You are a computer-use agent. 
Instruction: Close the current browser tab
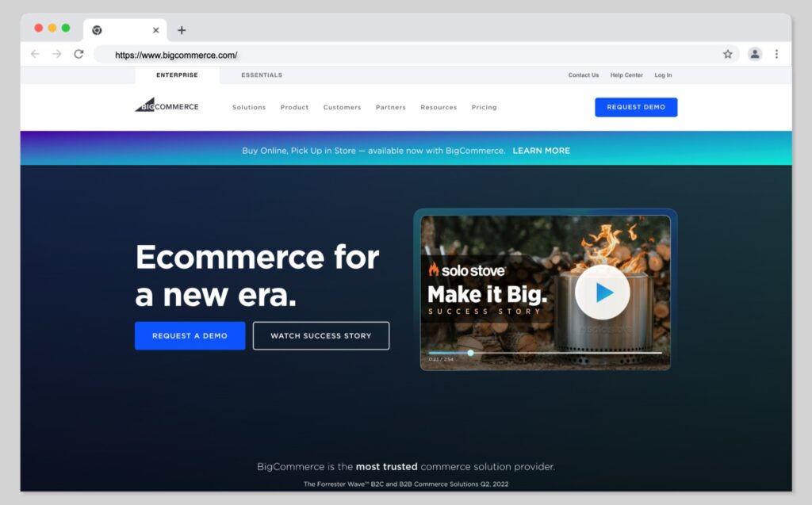click(x=155, y=30)
